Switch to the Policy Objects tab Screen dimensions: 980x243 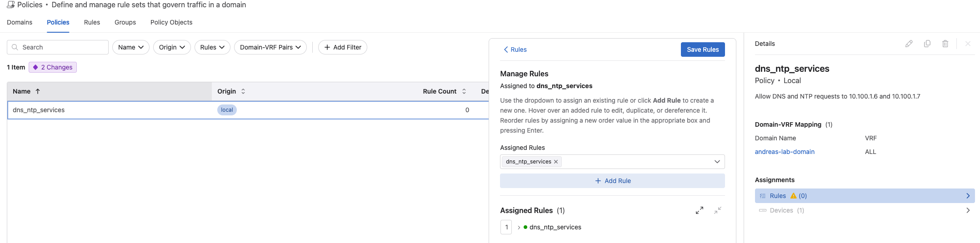171,22
